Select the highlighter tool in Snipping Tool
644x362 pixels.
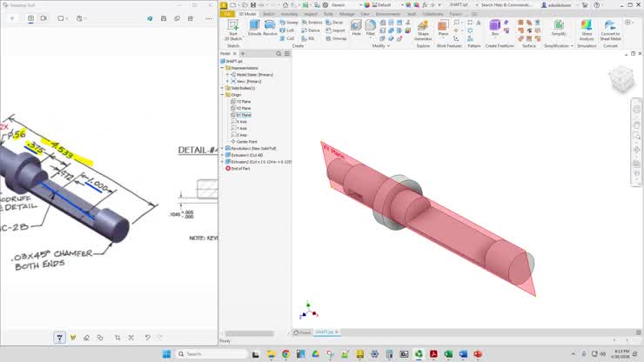pos(73,338)
